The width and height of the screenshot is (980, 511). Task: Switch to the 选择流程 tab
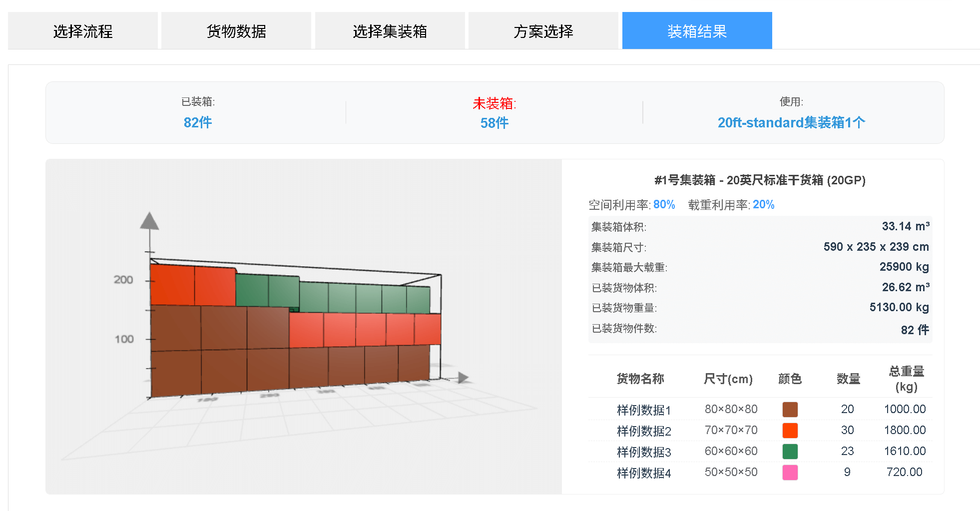point(82,30)
